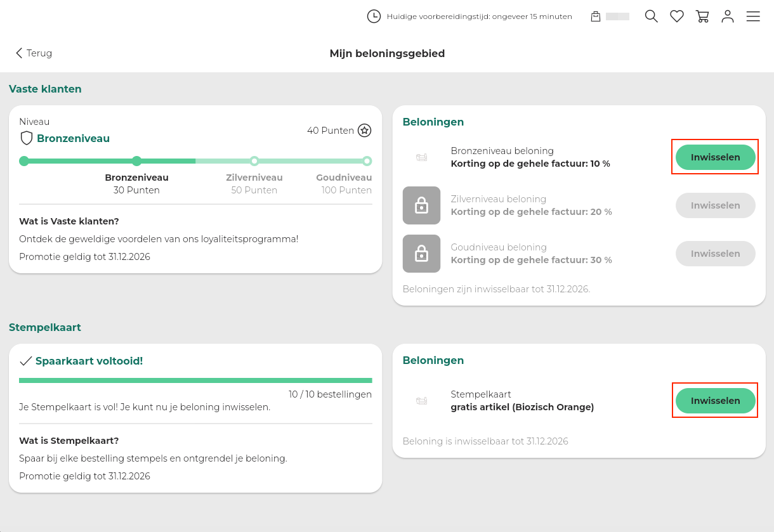Click the Biozisch Orange reward thumbnail
This screenshot has width=774, height=532.
point(421,401)
